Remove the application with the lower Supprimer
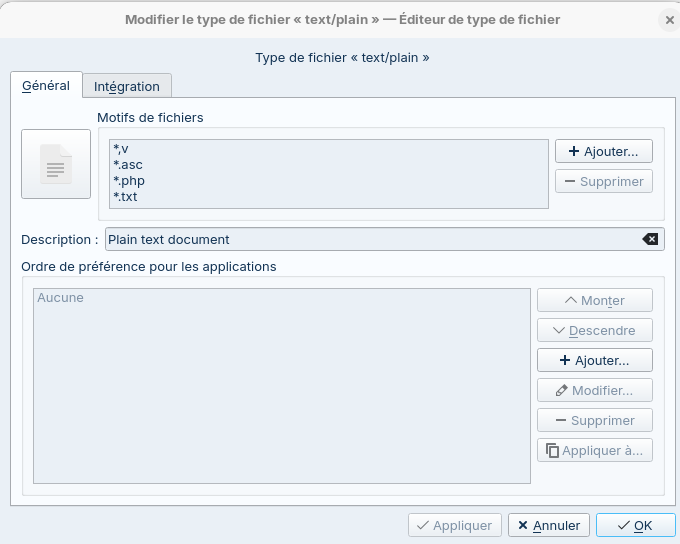Screen dimensions: 680x544 tap(595, 420)
